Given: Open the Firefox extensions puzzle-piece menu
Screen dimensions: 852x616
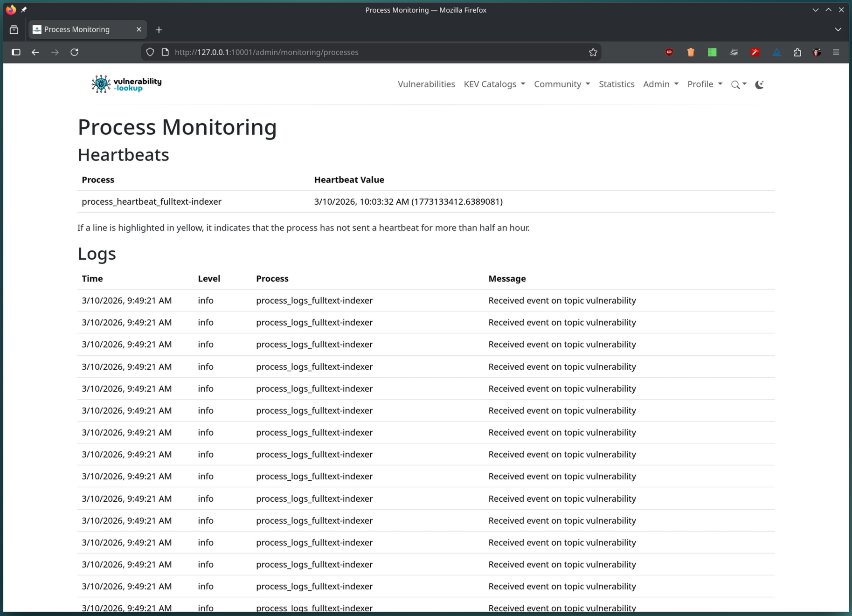Looking at the screenshot, I should (797, 52).
